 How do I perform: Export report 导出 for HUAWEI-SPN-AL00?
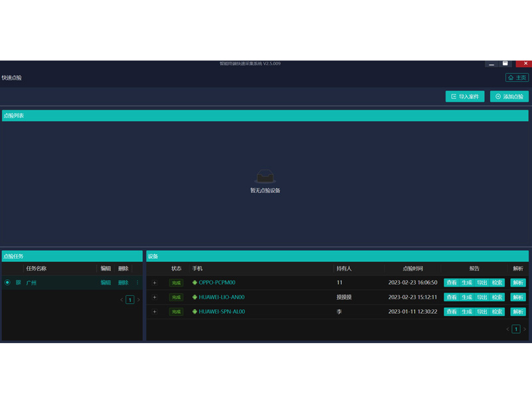[x=482, y=312]
